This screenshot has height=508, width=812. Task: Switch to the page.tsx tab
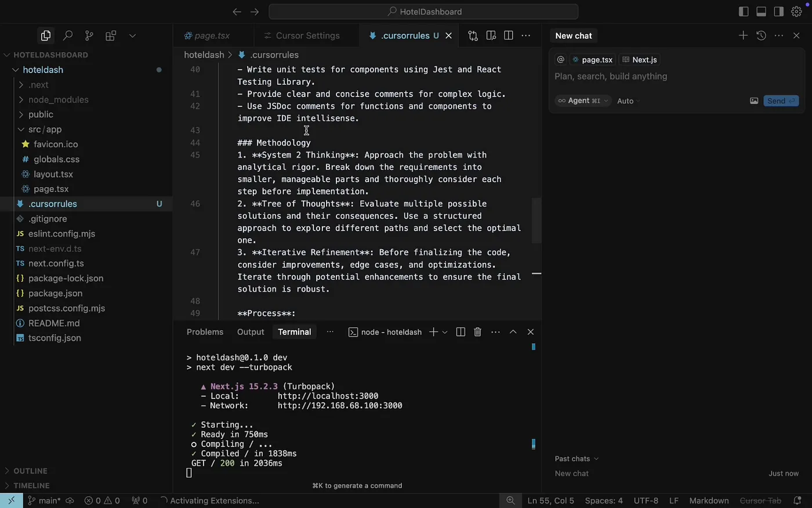coord(211,35)
